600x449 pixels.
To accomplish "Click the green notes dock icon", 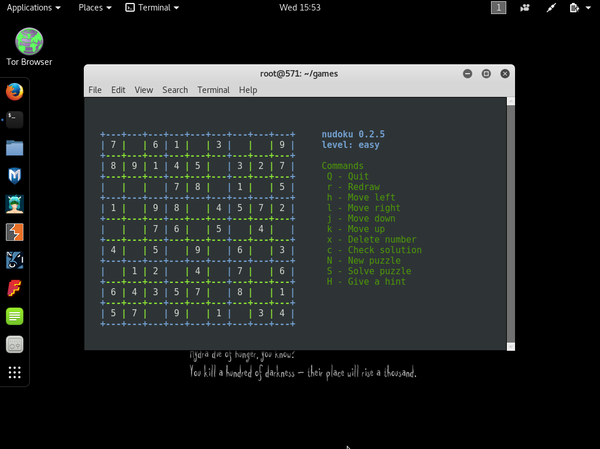I will 14,317.
